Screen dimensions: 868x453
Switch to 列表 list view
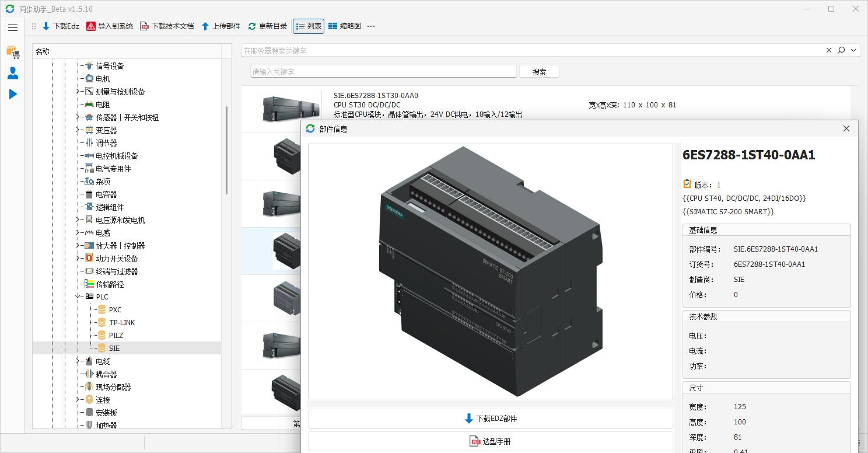point(309,26)
